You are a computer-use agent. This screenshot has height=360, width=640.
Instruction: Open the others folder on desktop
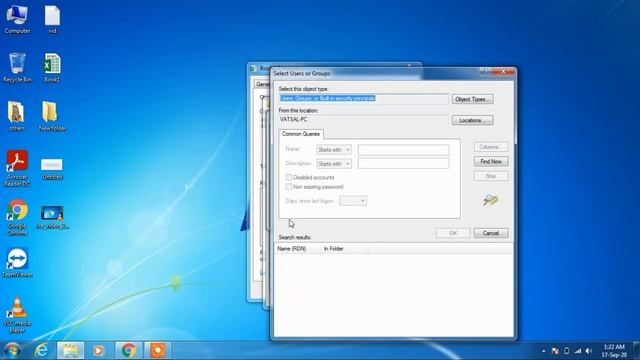pos(16,116)
